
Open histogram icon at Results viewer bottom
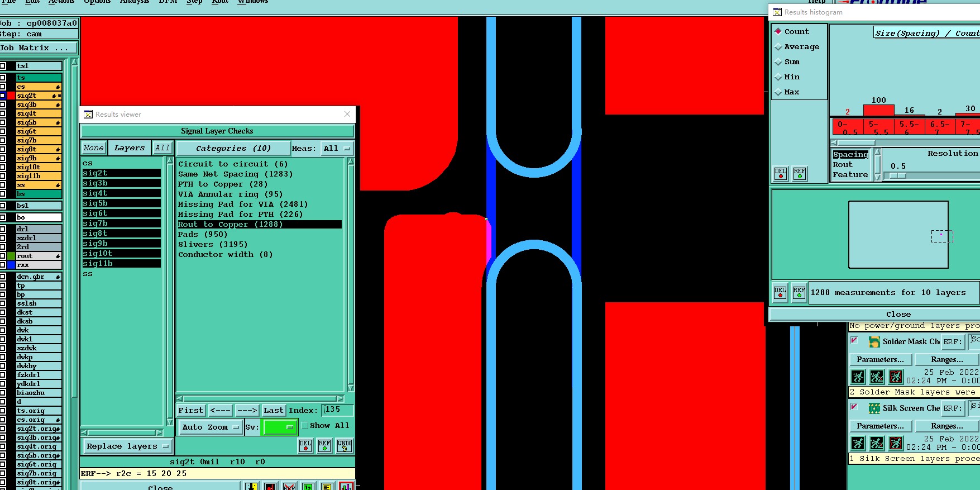(x=346, y=486)
